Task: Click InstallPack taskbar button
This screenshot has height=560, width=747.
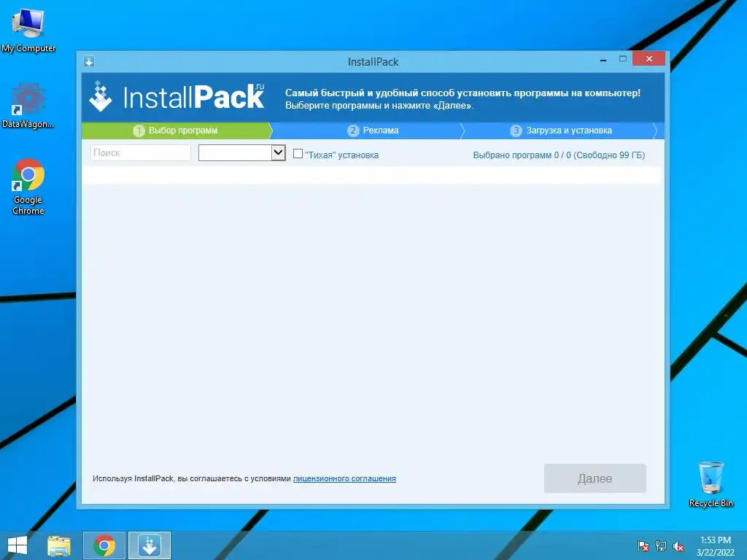Action: click(149, 545)
